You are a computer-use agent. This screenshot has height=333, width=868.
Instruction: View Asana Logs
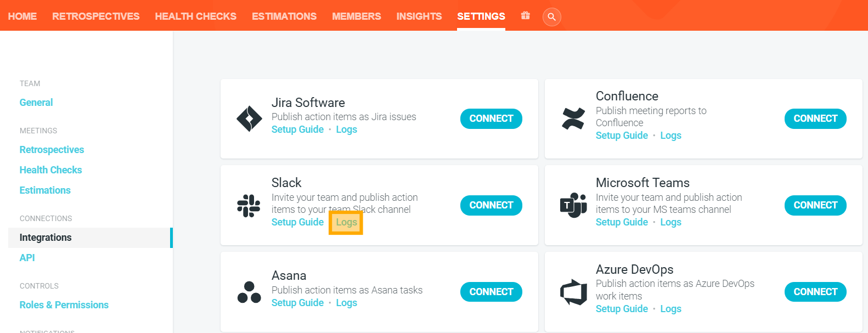click(347, 303)
